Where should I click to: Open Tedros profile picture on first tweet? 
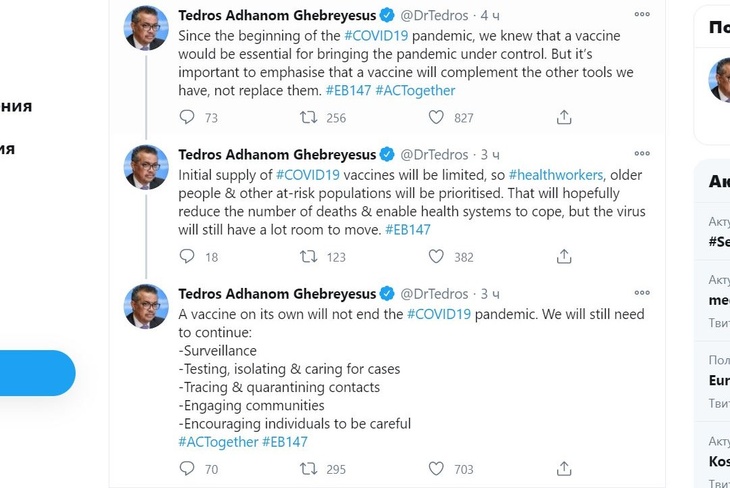point(146,28)
